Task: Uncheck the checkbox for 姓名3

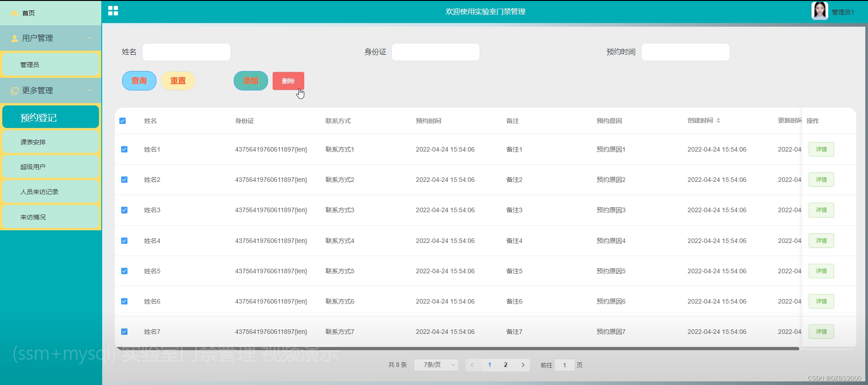Action: tap(124, 210)
